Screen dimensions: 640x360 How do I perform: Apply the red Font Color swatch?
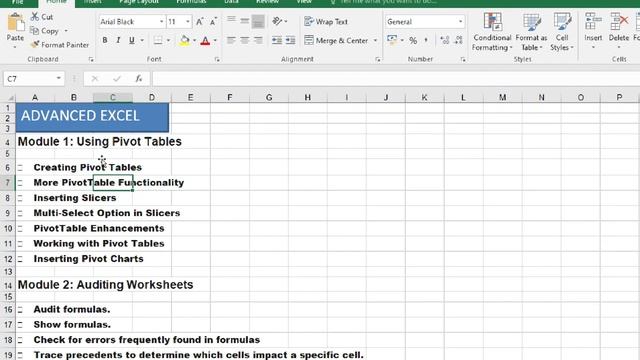pyautogui.click(x=205, y=40)
